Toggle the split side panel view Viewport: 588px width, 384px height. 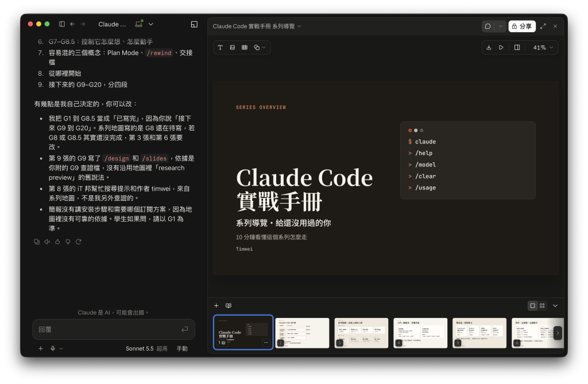(517, 48)
